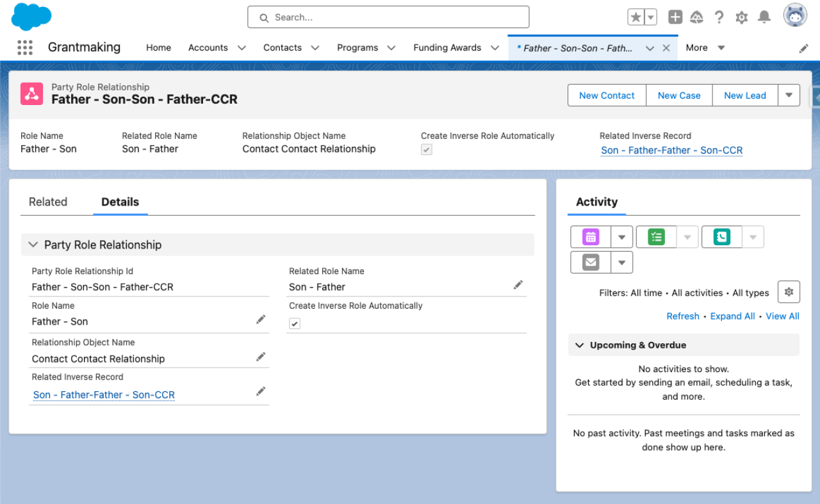Toggle Create Inverse Role Automatically in Details
The image size is (820, 504).
[295, 324]
